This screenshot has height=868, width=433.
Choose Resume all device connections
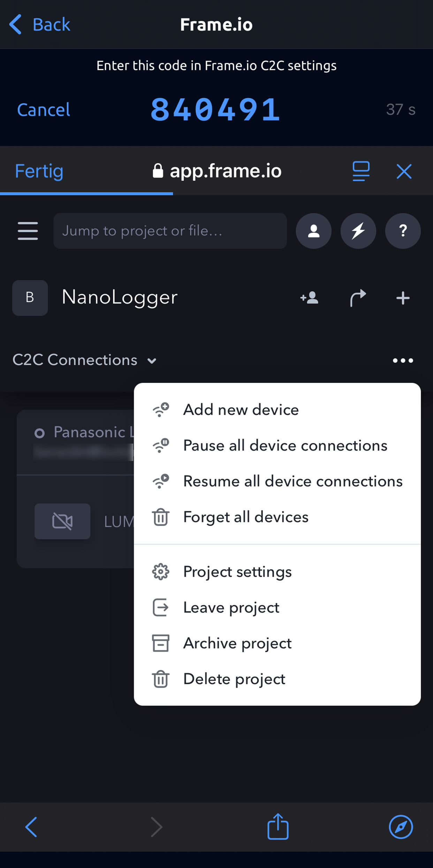pos(277,481)
